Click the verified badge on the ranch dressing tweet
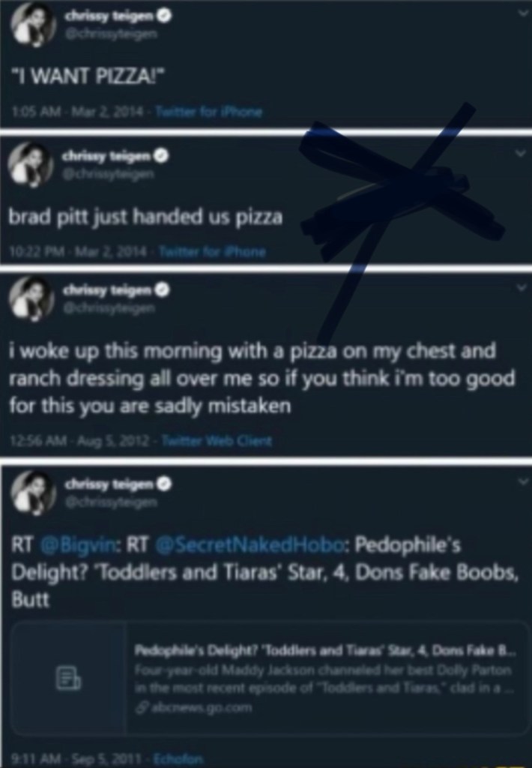The image size is (532, 768). pyautogui.click(x=160, y=289)
